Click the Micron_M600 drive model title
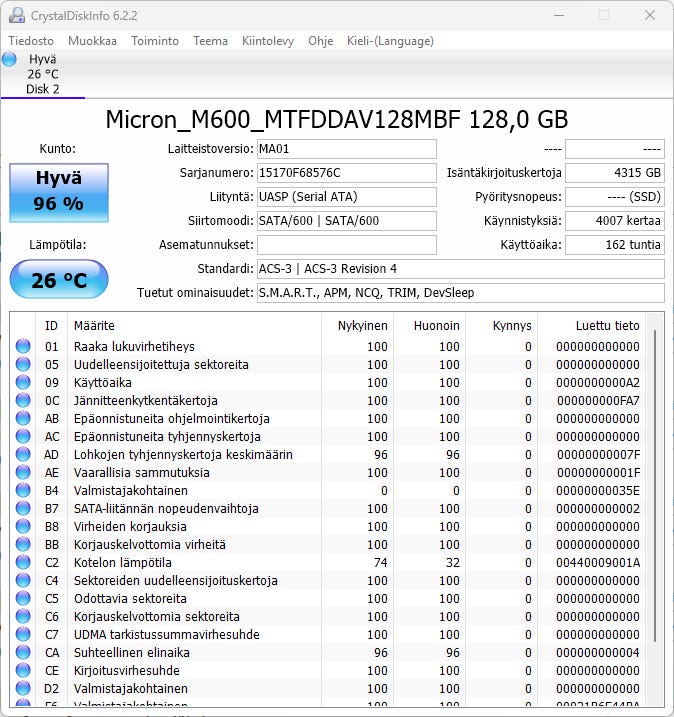Screen dimensions: 674x717 [337, 120]
